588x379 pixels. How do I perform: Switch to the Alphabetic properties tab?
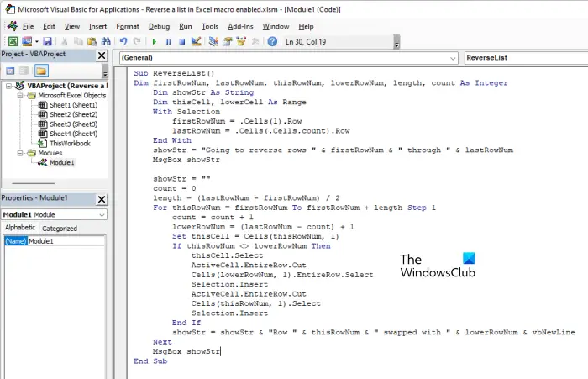(x=20, y=228)
